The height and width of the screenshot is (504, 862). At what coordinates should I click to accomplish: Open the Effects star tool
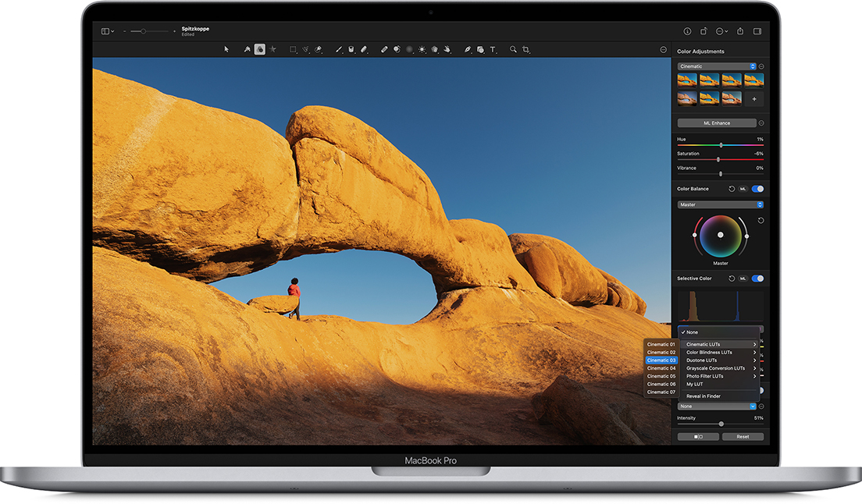coord(272,49)
